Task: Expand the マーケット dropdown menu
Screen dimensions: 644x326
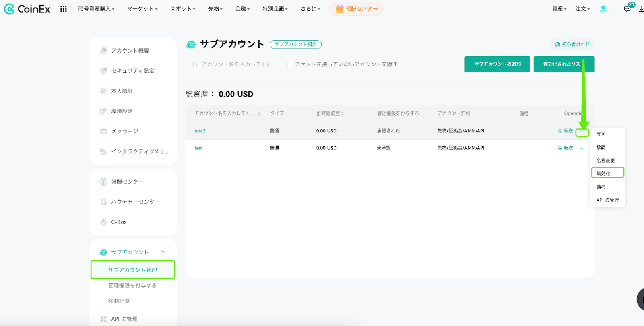Action: pos(142,9)
